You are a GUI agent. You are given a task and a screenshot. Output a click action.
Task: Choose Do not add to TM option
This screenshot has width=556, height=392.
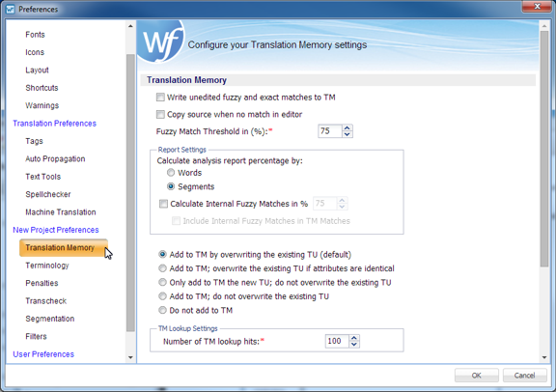(x=162, y=310)
